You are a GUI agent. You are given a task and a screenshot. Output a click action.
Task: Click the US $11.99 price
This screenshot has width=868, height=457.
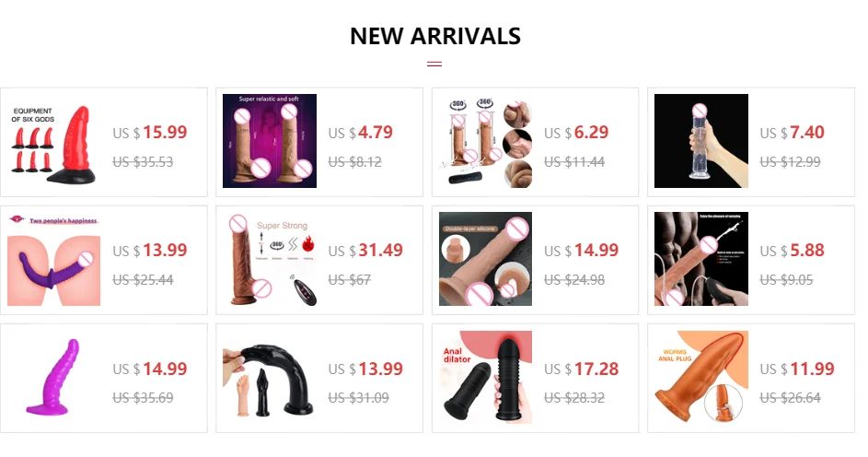(x=797, y=369)
